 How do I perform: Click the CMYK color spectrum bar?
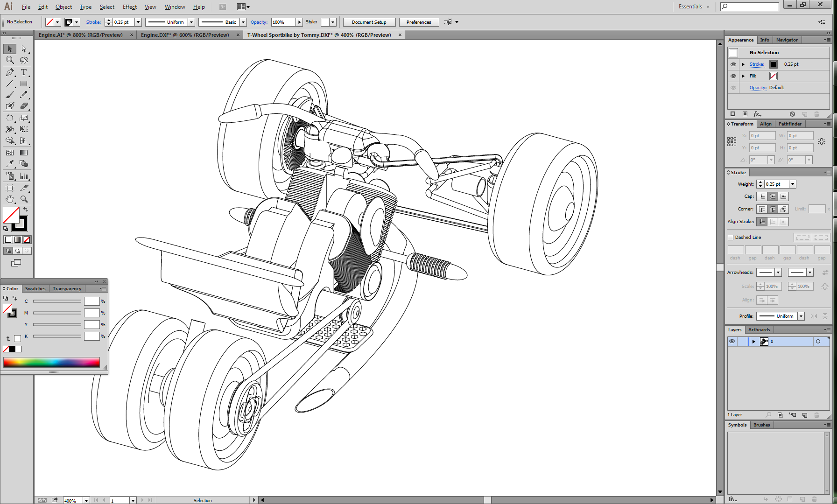point(51,363)
